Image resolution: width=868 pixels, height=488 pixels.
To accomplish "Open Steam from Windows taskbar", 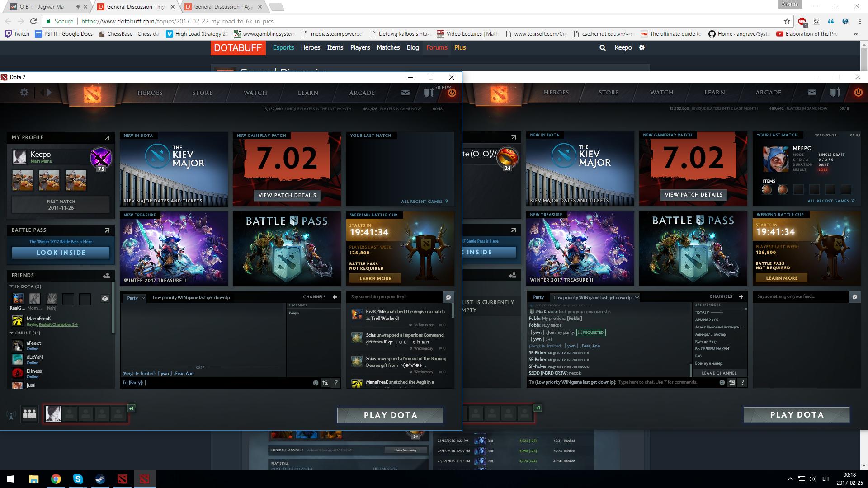I will tap(100, 479).
